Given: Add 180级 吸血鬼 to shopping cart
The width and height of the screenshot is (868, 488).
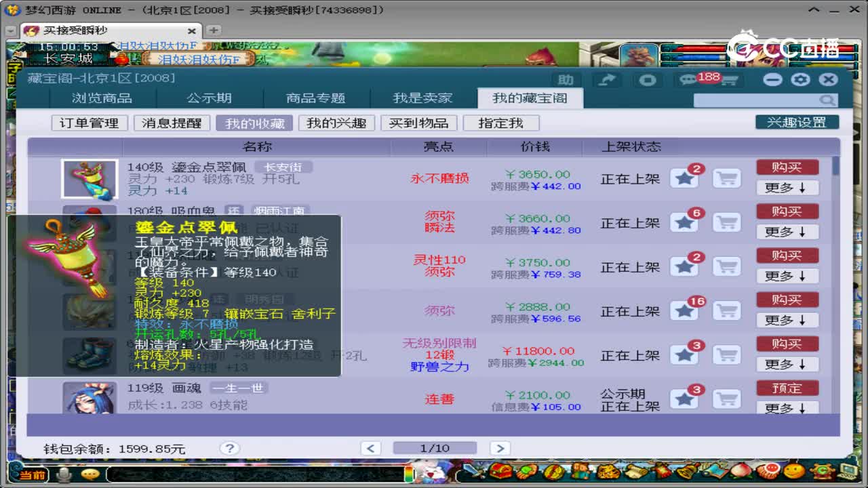Looking at the screenshot, I should [726, 223].
